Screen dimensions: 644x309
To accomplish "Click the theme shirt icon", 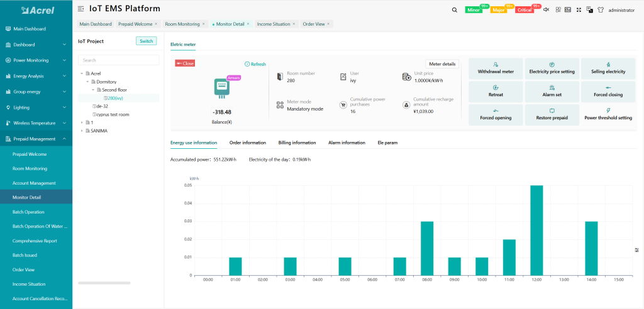I will [600, 9].
